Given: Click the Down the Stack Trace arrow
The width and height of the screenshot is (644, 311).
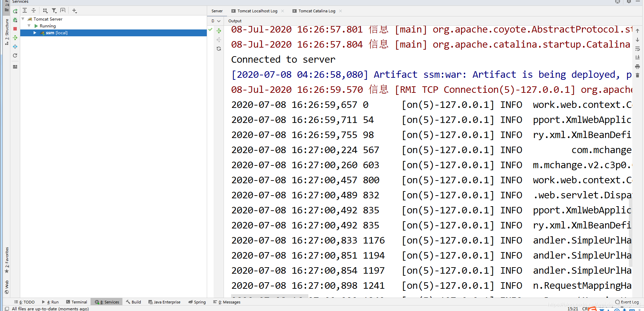Looking at the screenshot, I should pyautogui.click(x=637, y=40).
